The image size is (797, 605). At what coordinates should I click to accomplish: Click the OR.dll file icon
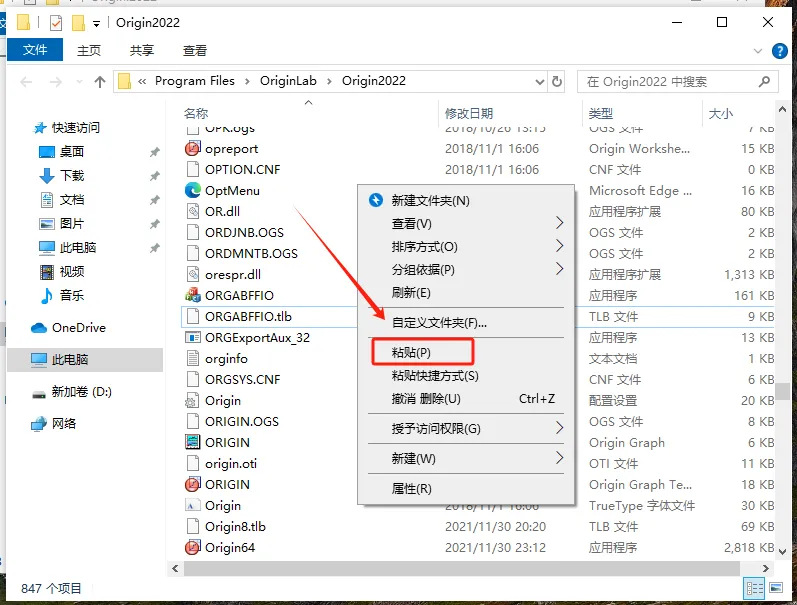click(x=193, y=211)
